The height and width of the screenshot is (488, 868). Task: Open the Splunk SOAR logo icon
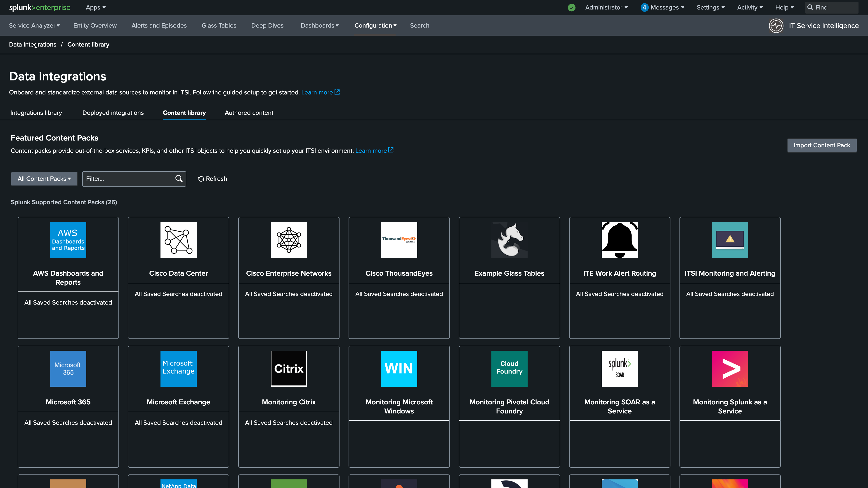(620, 368)
